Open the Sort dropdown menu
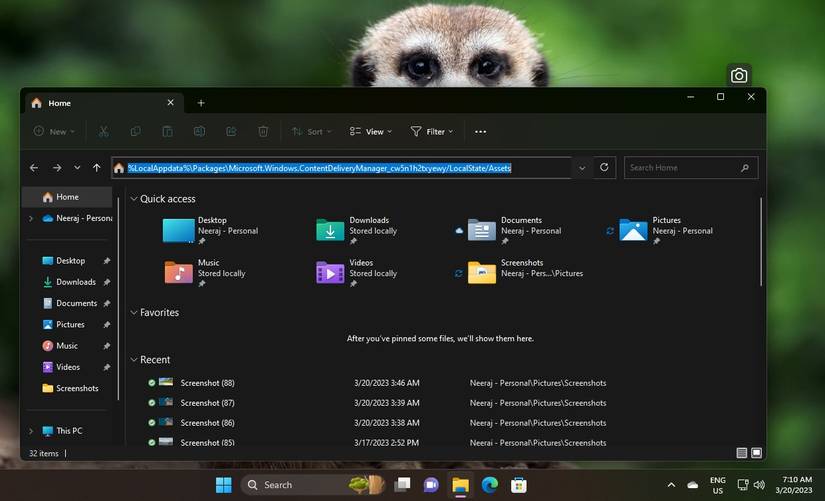The width and height of the screenshot is (825, 501). [x=311, y=132]
